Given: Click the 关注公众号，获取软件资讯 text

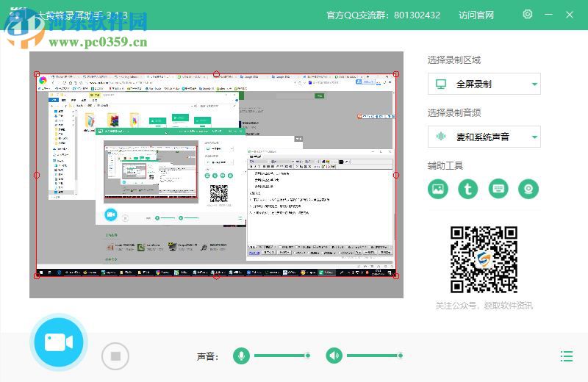Looking at the screenshot, I should 484,306.
